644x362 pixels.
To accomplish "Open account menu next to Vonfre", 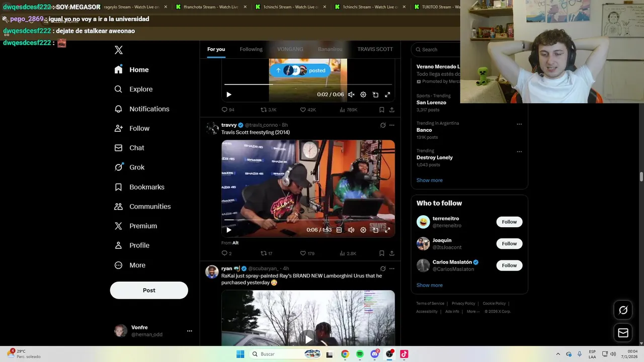I will click(190, 331).
